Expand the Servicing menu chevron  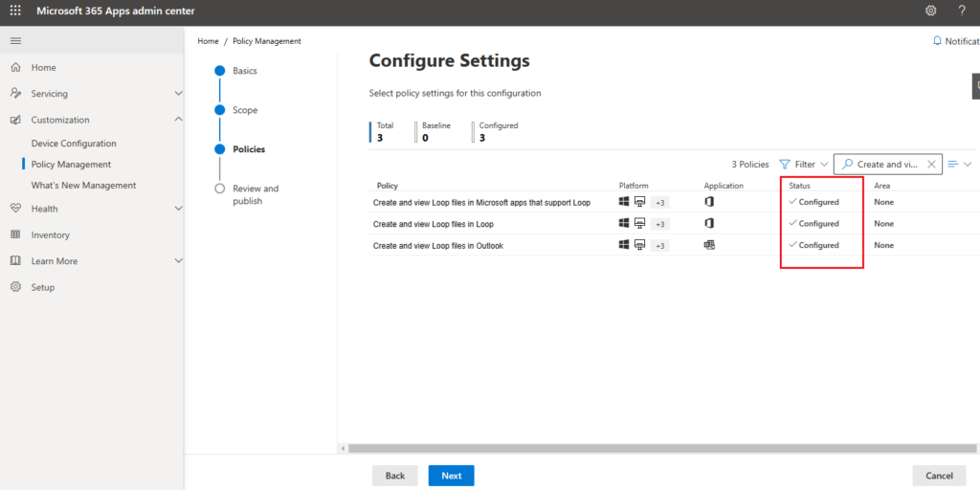[178, 94]
